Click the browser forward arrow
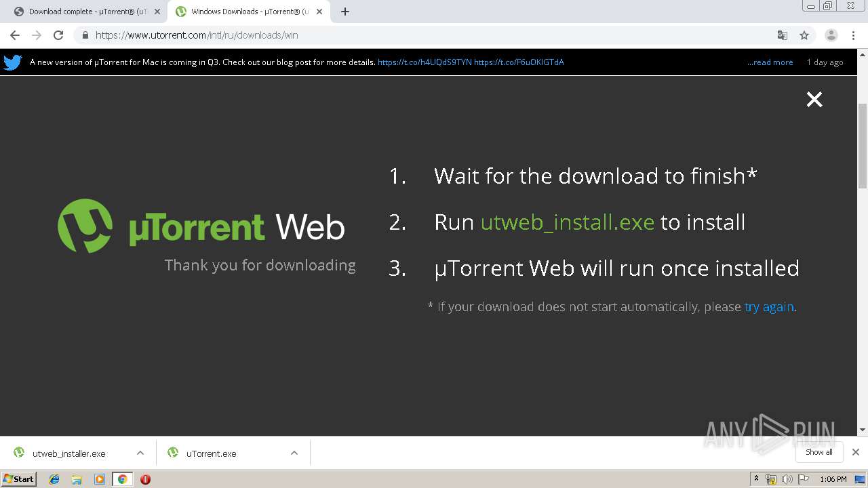 (37, 35)
